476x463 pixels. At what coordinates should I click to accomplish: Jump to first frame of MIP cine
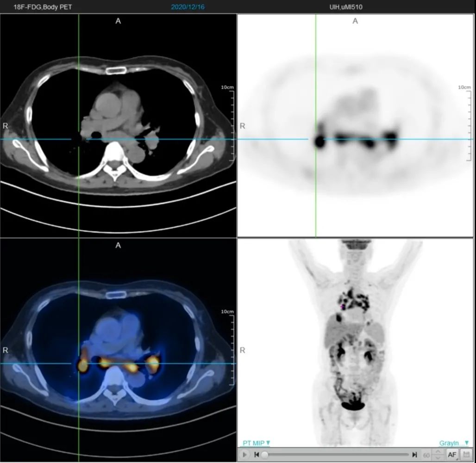(x=257, y=455)
